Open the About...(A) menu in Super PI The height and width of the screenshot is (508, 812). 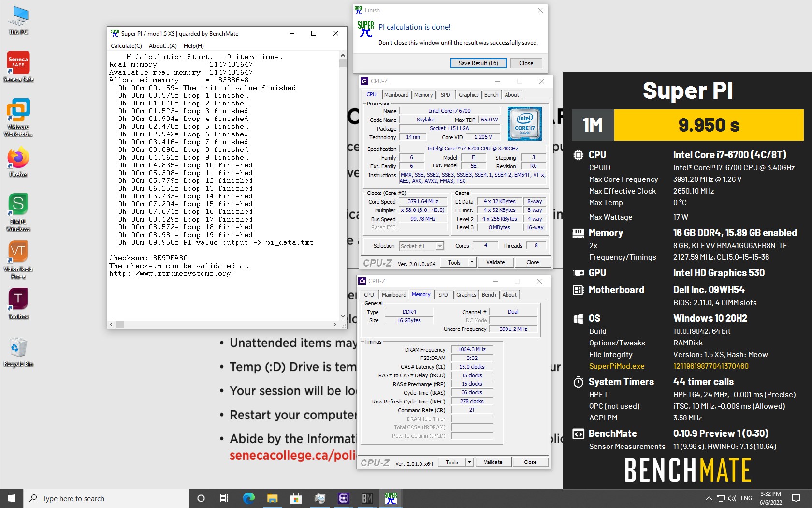tap(163, 46)
